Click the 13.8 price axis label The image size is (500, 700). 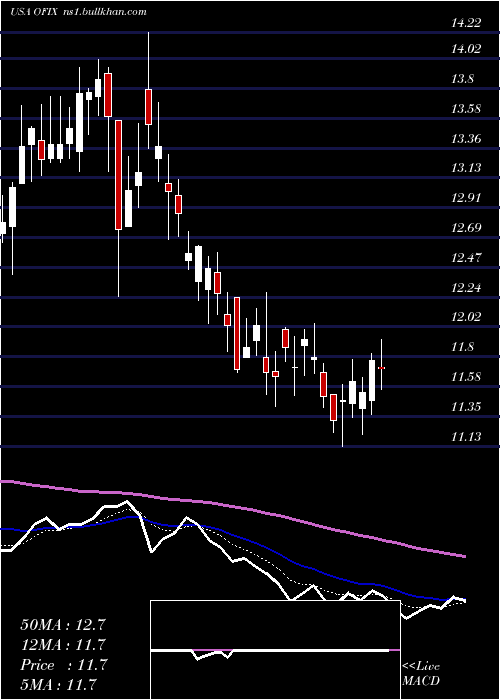(462, 79)
